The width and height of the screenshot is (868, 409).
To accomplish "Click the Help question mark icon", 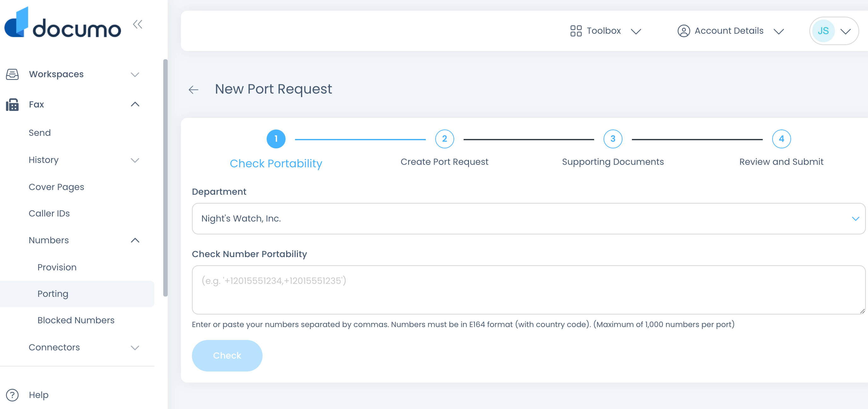I will point(13,395).
